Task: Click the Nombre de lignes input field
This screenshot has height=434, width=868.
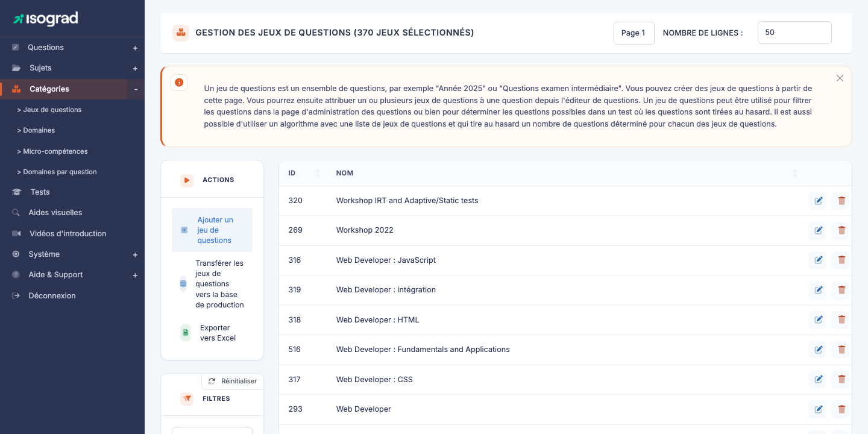Action: pyautogui.click(x=794, y=33)
